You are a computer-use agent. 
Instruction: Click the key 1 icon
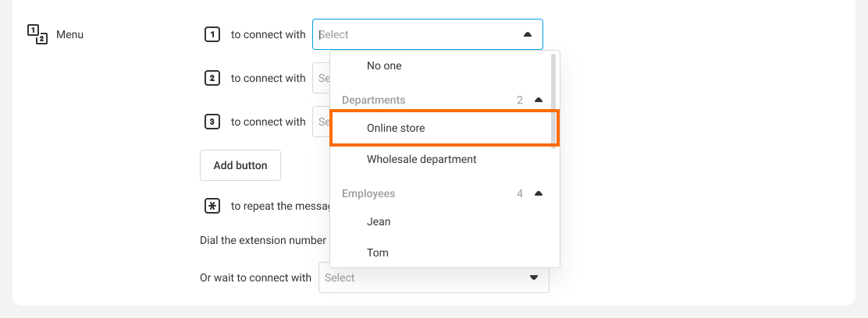click(x=212, y=34)
